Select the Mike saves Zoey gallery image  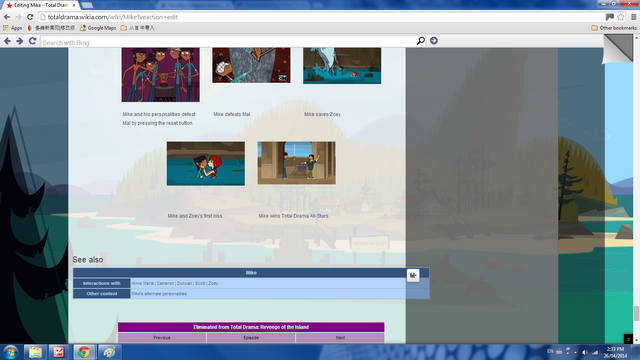click(342, 66)
